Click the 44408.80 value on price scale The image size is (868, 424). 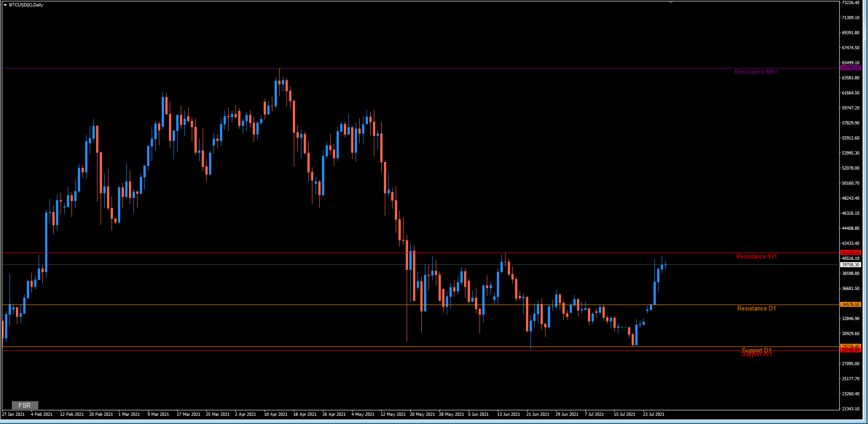pos(851,228)
